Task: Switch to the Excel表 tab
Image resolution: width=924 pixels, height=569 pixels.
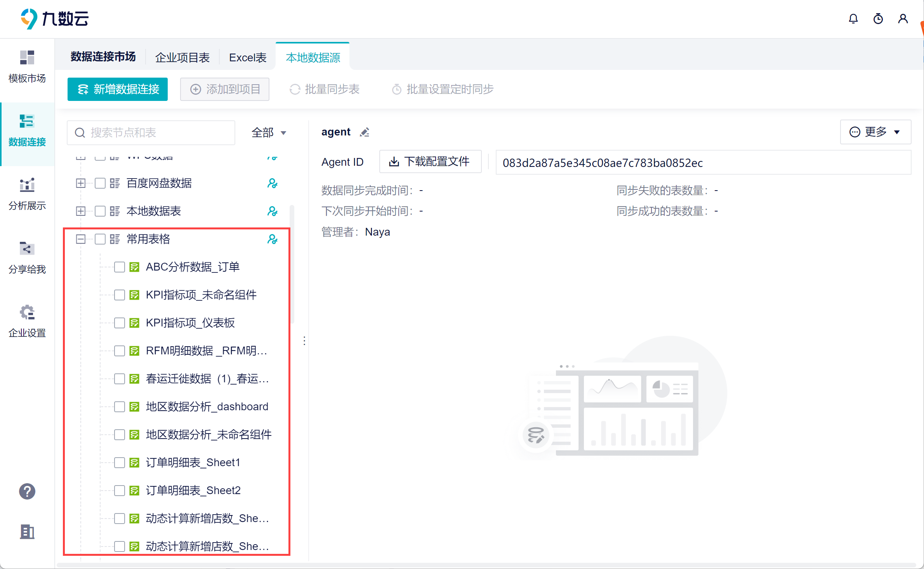Action: point(247,57)
